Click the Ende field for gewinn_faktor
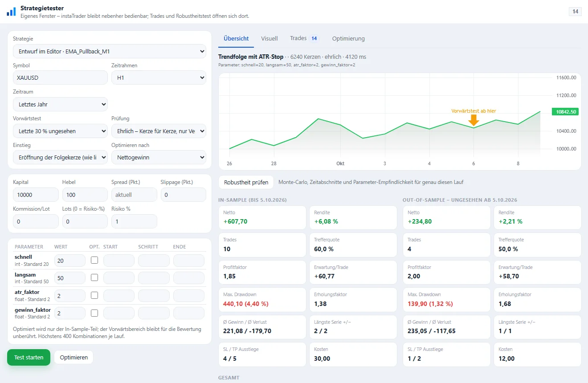 point(189,313)
